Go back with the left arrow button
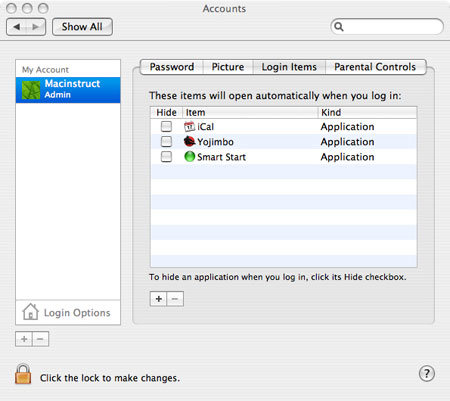The height and width of the screenshot is (401, 450). coord(16,27)
